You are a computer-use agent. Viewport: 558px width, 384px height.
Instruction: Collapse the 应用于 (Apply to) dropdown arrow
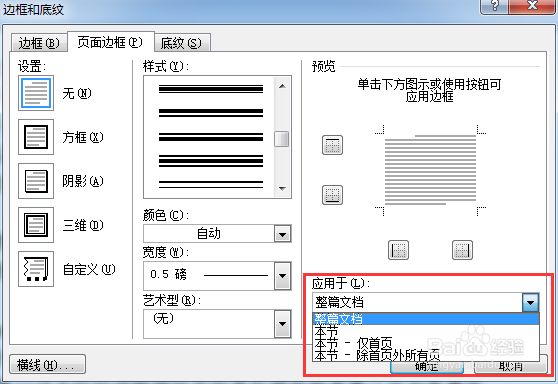tap(530, 303)
